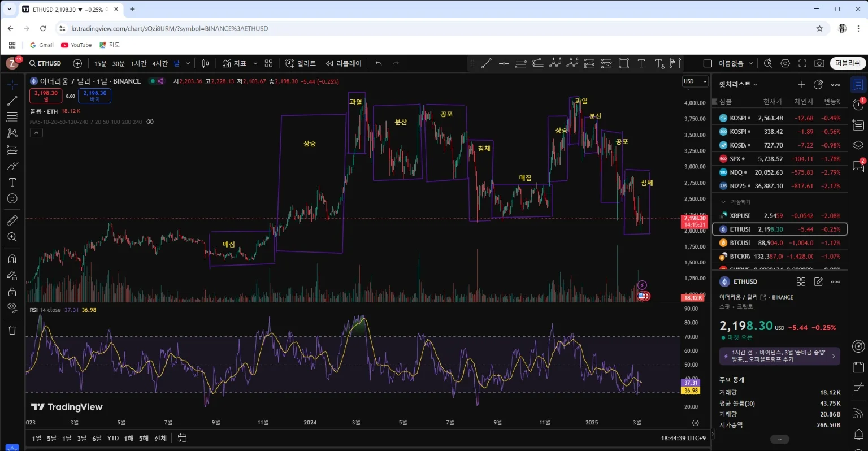The width and height of the screenshot is (868, 451).
Task: Click the blue 2,198.30 buy button
Action: click(94, 96)
